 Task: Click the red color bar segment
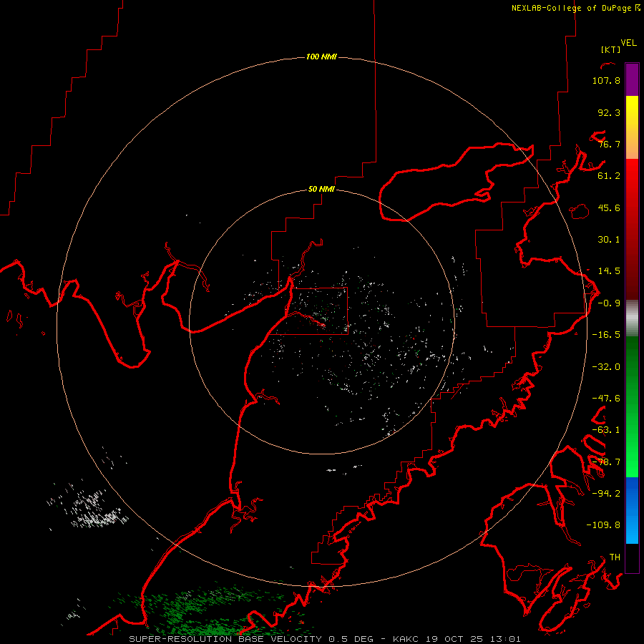pyautogui.click(x=632, y=229)
